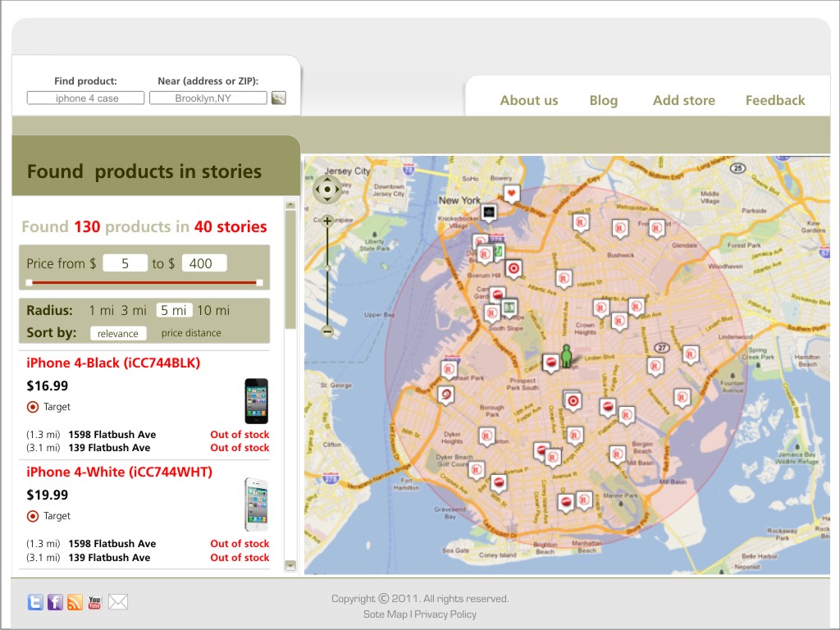Set radius to 5 mi
The image size is (840, 630).
174,310
